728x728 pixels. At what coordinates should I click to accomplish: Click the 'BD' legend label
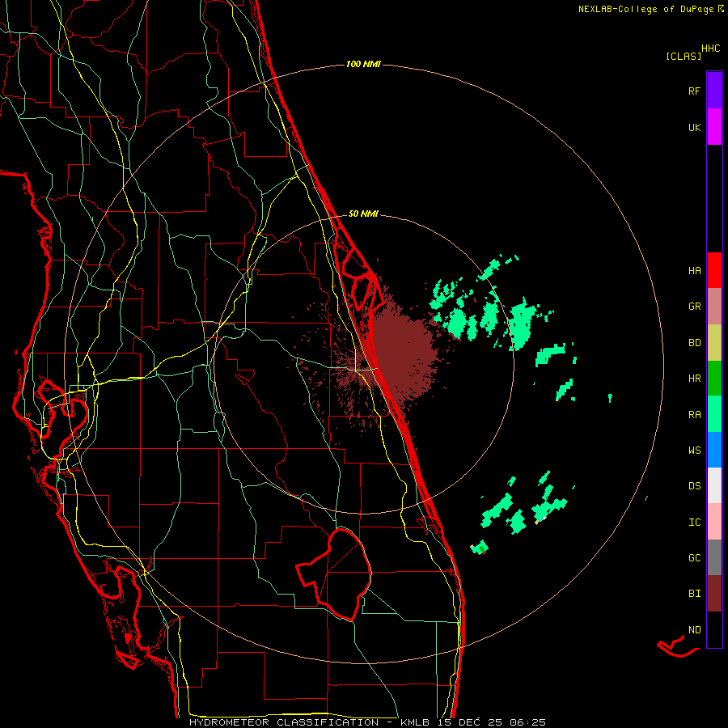694,343
